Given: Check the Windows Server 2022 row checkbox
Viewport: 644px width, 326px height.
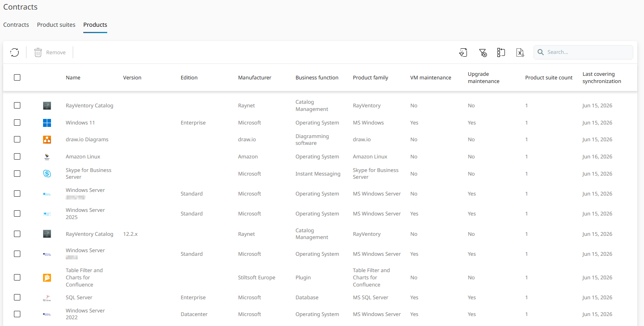Looking at the screenshot, I should click(x=17, y=314).
